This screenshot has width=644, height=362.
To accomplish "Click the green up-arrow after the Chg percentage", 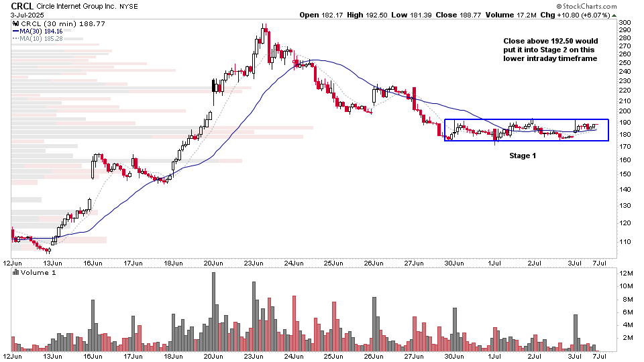I will [x=614, y=15].
